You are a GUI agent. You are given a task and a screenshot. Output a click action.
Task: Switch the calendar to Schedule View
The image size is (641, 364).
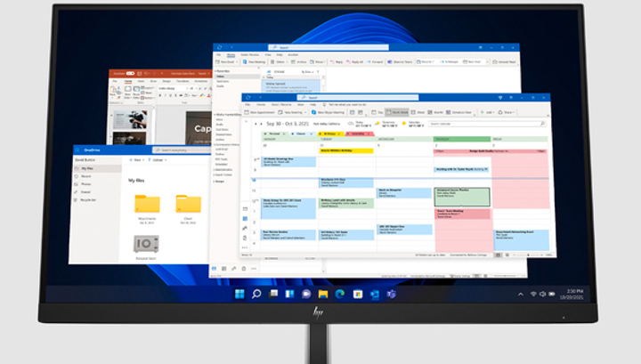[458, 112]
